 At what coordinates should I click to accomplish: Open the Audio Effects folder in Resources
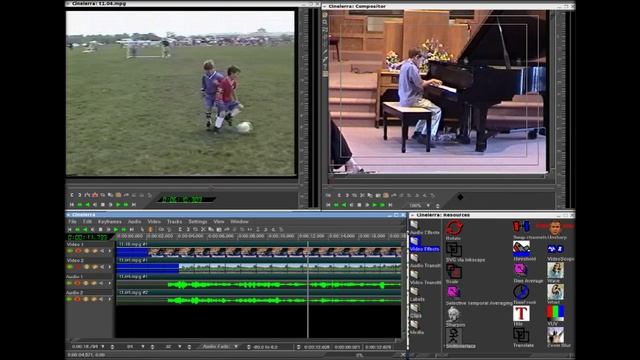[415, 224]
